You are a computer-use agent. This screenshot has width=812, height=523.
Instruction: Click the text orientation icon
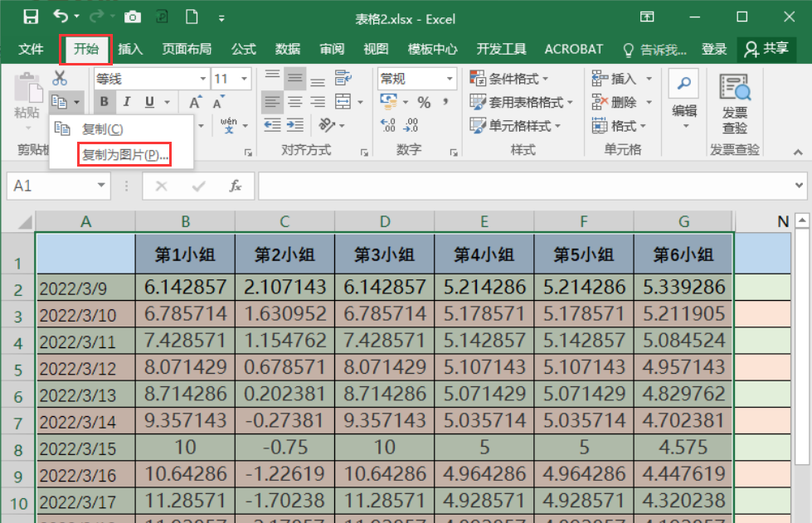point(328,124)
